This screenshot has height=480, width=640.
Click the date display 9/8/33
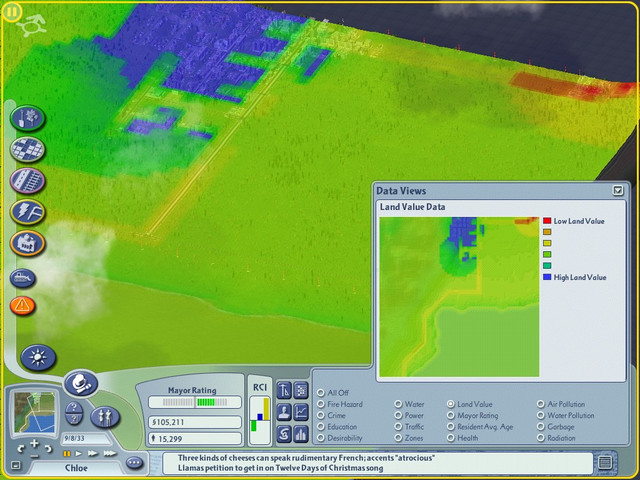(85, 438)
